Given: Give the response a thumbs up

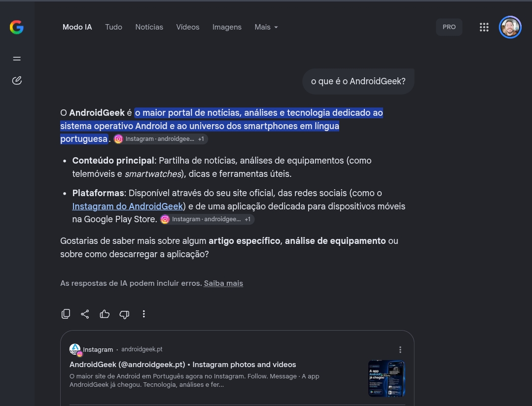Looking at the screenshot, I should pos(105,314).
